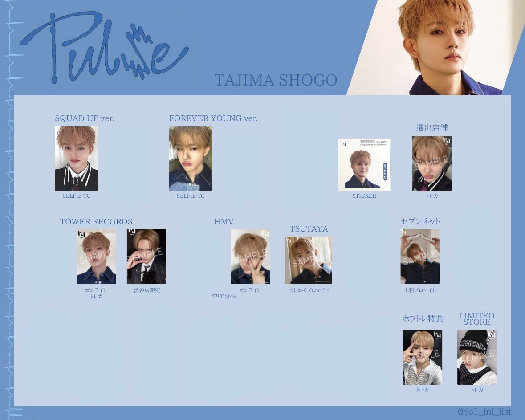Click the TSUTAYA heading
This screenshot has width=525, height=420.
pyautogui.click(x=309, y=229)
